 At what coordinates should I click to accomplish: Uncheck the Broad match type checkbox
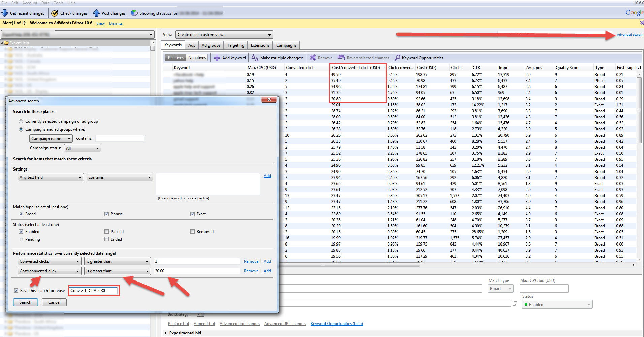click(x=21, y=214)
